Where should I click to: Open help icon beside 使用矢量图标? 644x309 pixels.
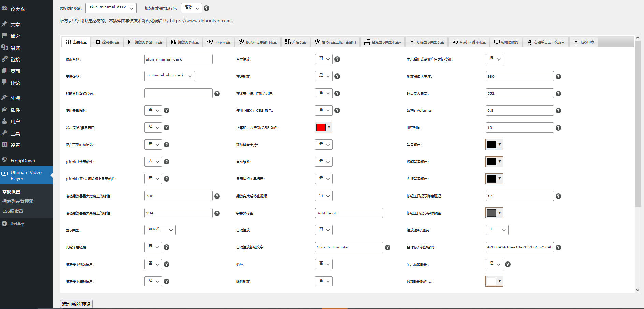click(167, 110)
